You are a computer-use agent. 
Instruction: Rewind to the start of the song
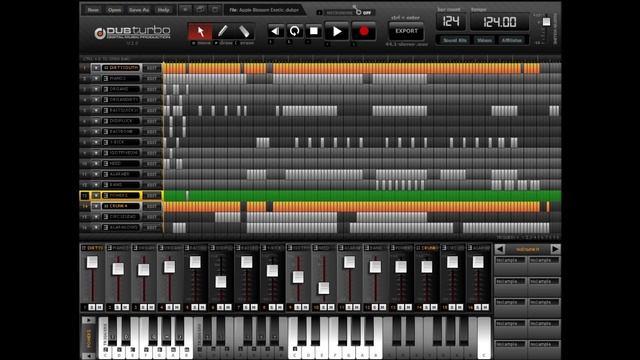[x=276, y=31]
